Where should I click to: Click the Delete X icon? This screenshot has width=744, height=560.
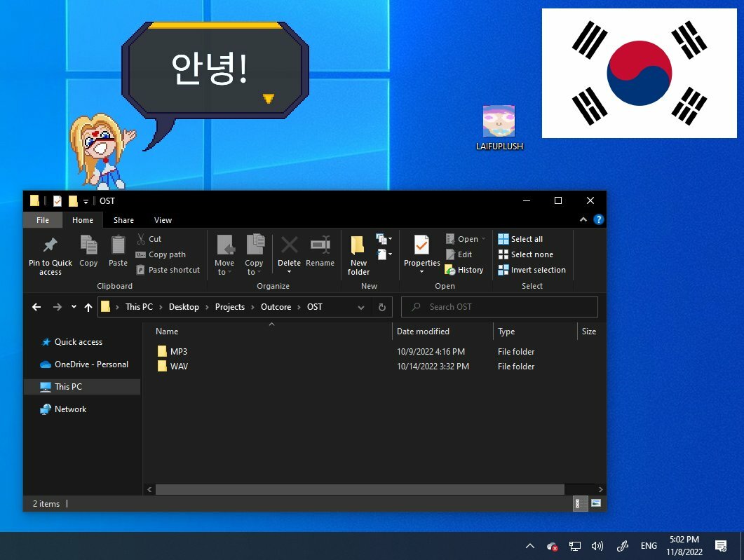pos(289,245)
